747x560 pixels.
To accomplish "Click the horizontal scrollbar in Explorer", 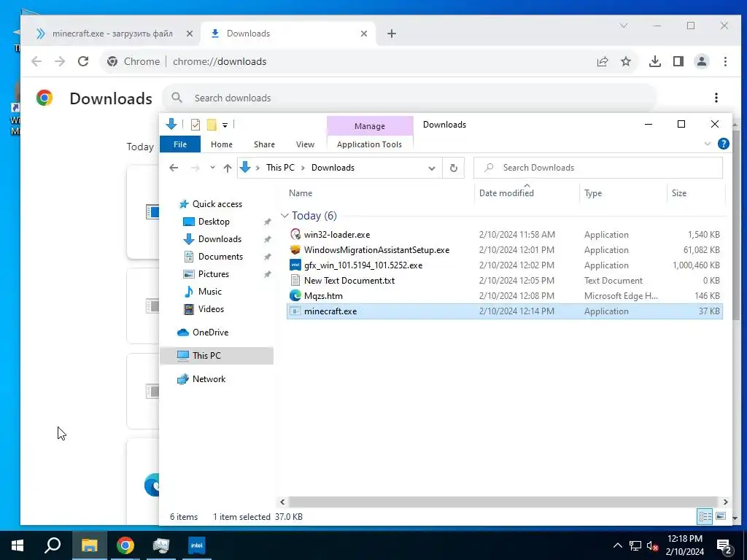I will 503,502.
